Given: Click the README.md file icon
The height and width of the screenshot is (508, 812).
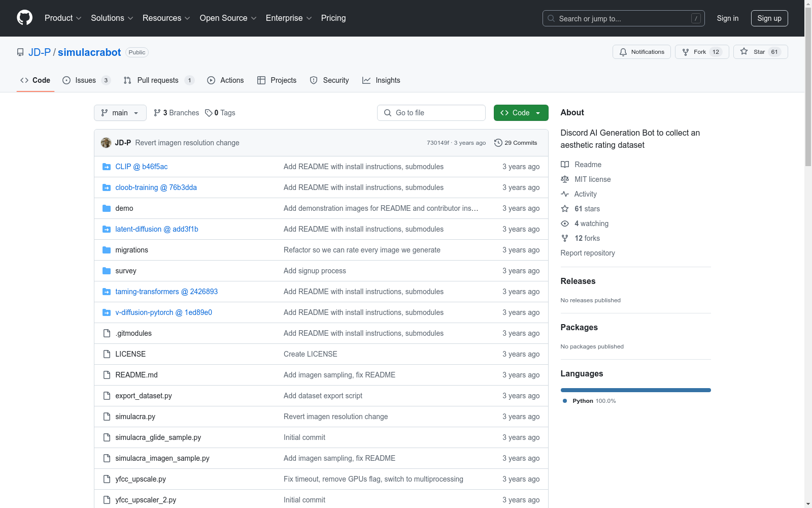Looking at the screenshot, I should click(x=107, y=375).
